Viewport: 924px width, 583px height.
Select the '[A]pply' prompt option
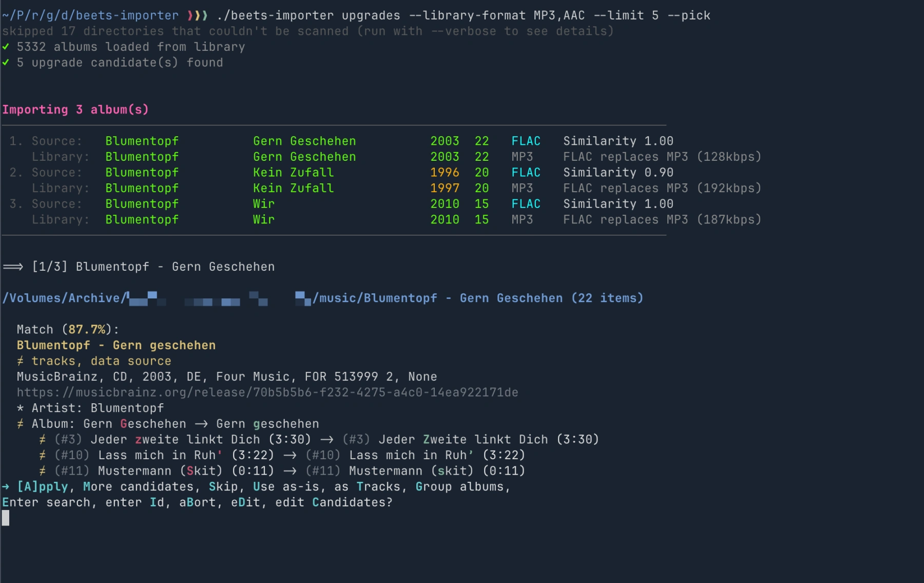(x=43, y=486)
